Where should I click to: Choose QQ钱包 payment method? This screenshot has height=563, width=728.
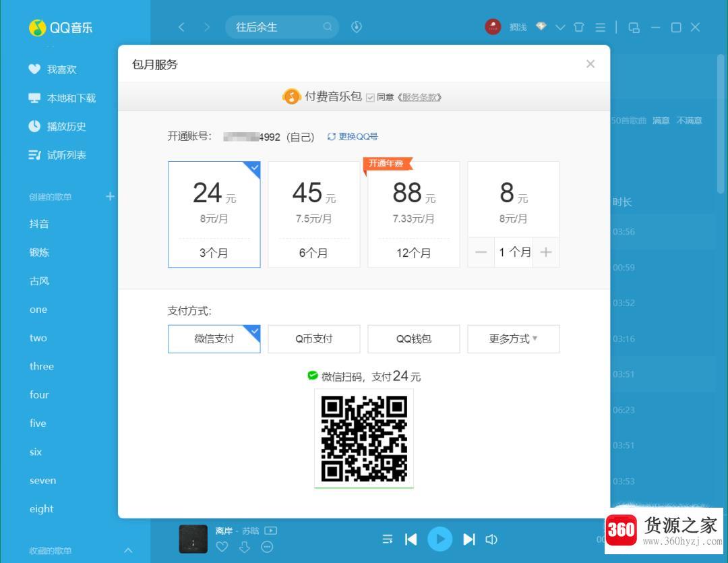click(x=414, y=338)
